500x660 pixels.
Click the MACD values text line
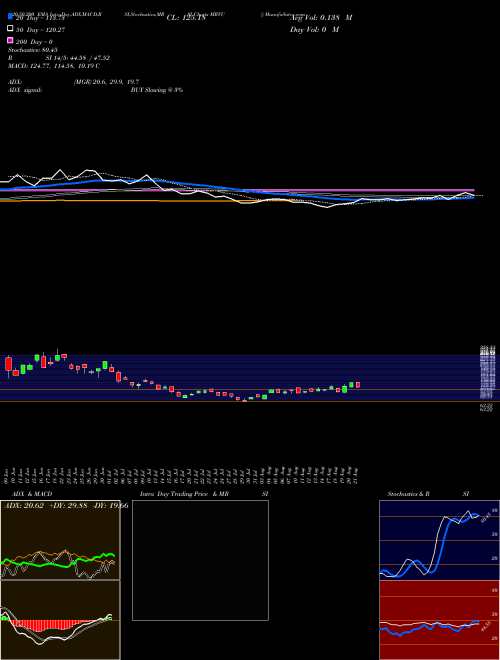(53, 66)
